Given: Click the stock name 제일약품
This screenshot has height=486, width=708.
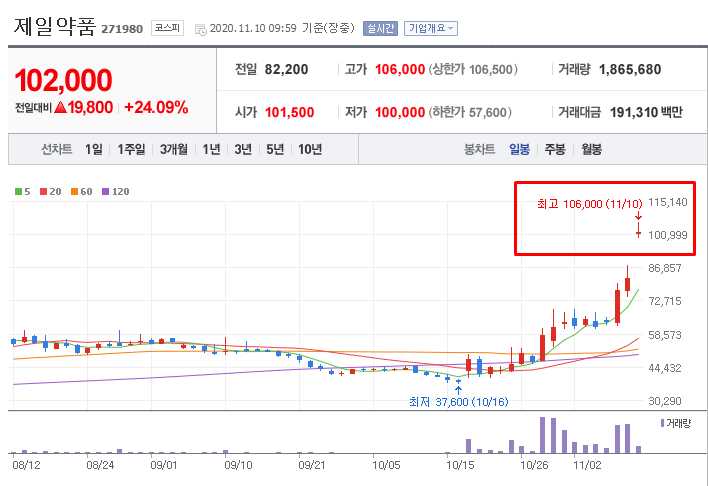Looking at the screenshot, I should point(55,27).
